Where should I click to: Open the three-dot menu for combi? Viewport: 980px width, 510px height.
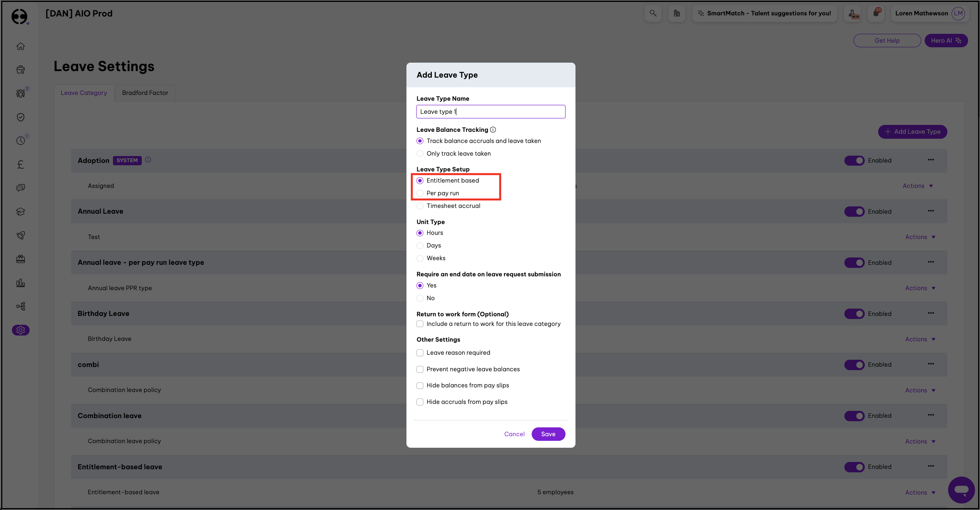[931, 364]
